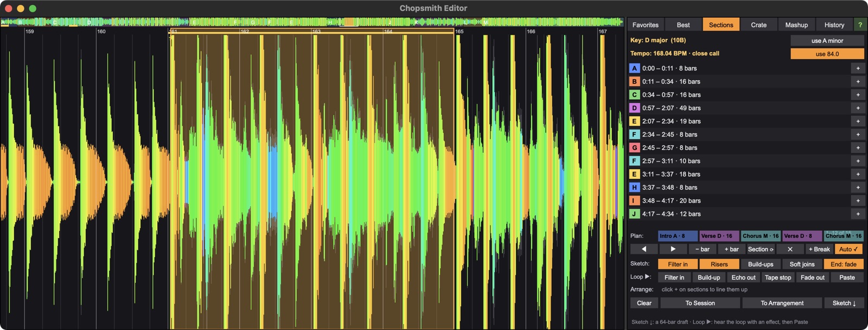Insert a break with + Break
The height and width of the screenshot is (330, 868).
tap(819, 249)
